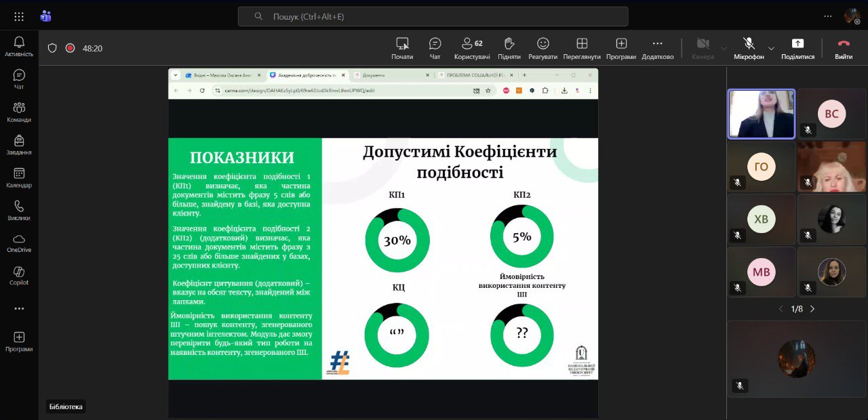Open Програми apps in meeting toolbar
This screenshot has height=420, width=868.
pos(621,48)
